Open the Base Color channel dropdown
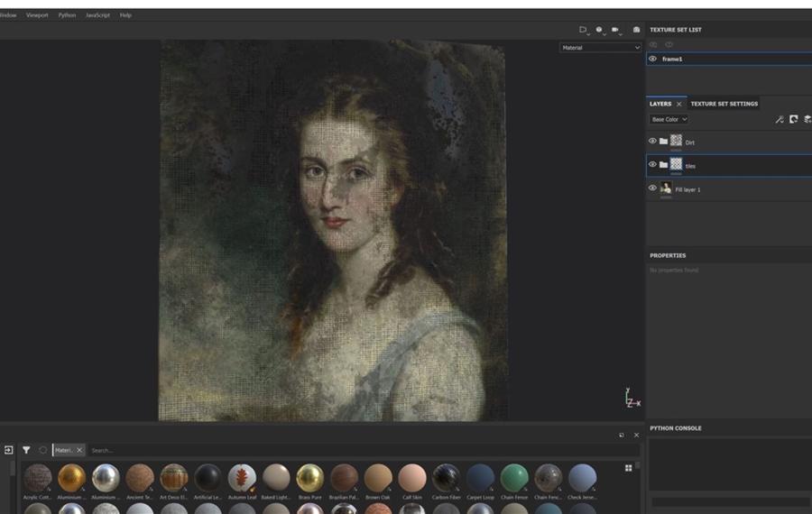 tap(669, 119)
